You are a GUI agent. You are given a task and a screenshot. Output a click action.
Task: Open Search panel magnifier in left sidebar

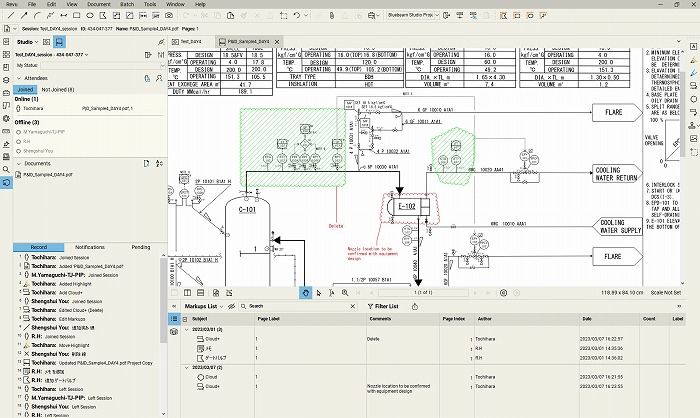coord(6,170)
